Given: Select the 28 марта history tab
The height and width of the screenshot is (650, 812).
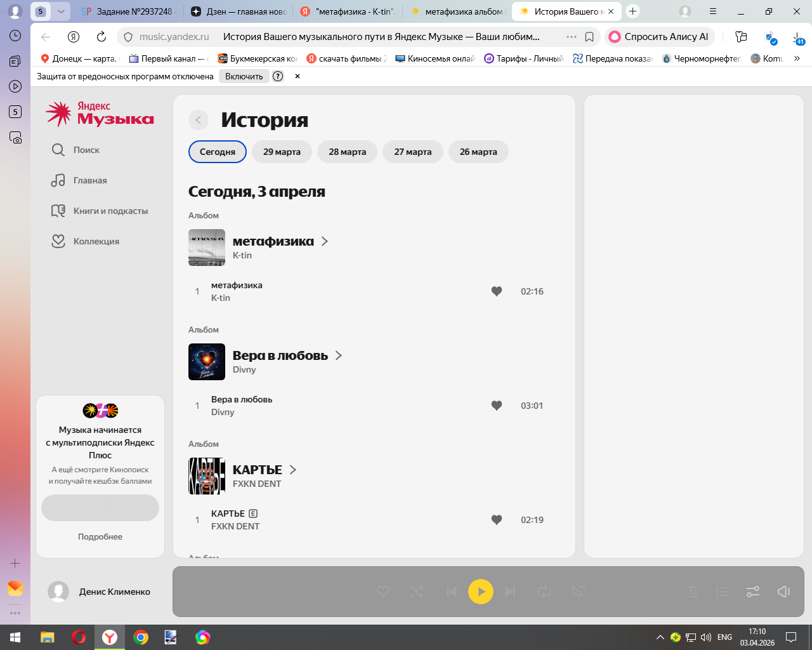Looking at the screenshot, I should [348, 152].
